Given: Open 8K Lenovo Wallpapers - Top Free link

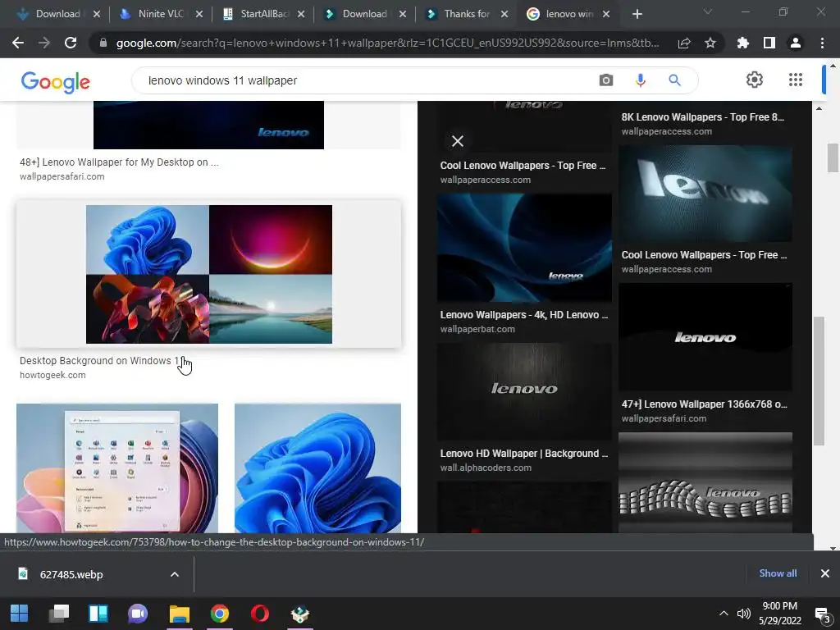Looking at the screenshot, I should click(702, 116).
